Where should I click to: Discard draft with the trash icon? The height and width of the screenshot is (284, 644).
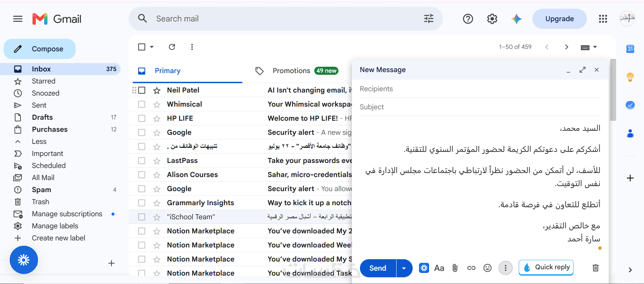point(596,268)
